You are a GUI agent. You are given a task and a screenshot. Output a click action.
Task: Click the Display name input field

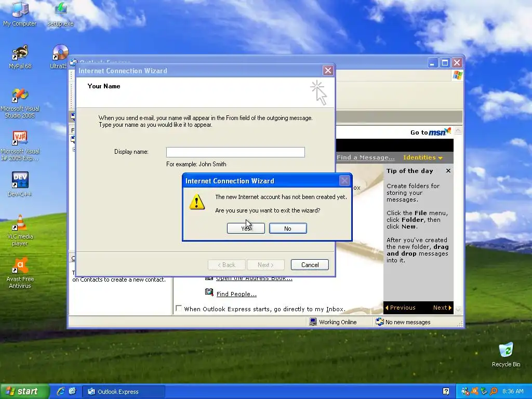pos(235,152)
